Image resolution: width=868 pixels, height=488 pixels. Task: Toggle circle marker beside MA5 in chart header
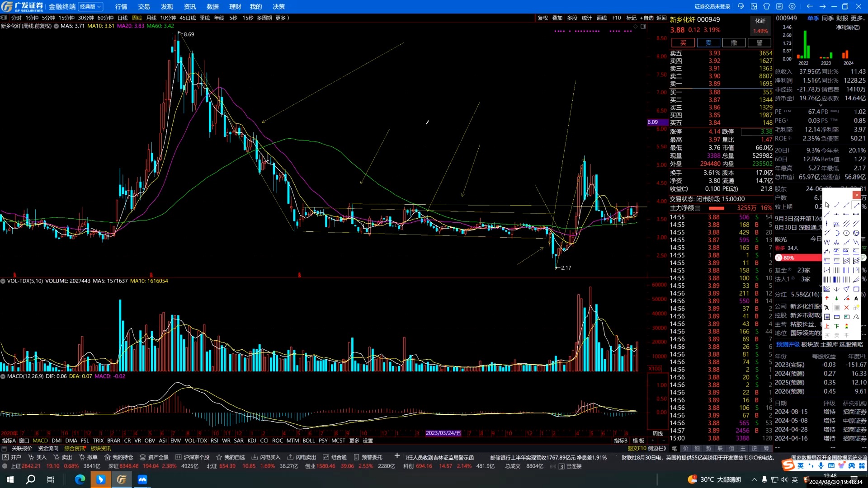56,26
